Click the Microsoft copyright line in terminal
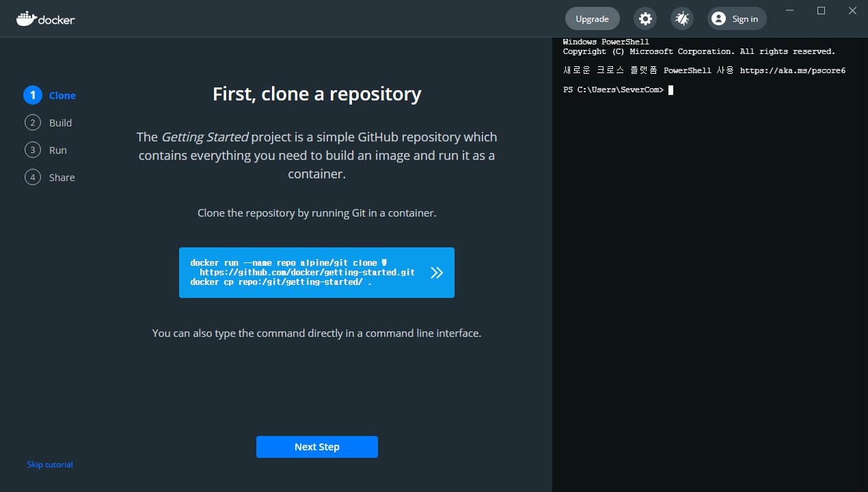868x492 pixels. (699, 52)
